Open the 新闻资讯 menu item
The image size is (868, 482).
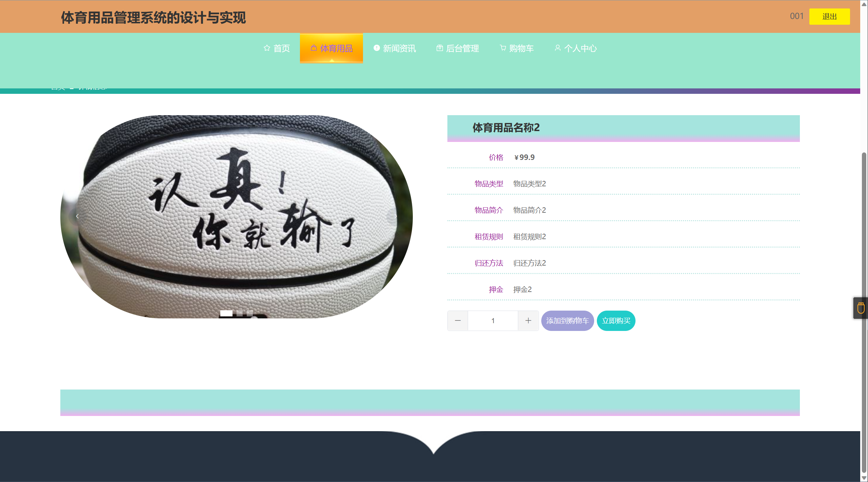coord(399,48)
